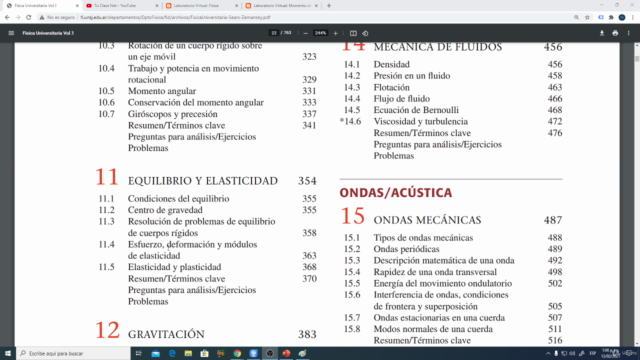Click entry 'Ondas estacionarias en una cuerda'
The width and height of the screenshot is (640, 360).
pos(439,318)
